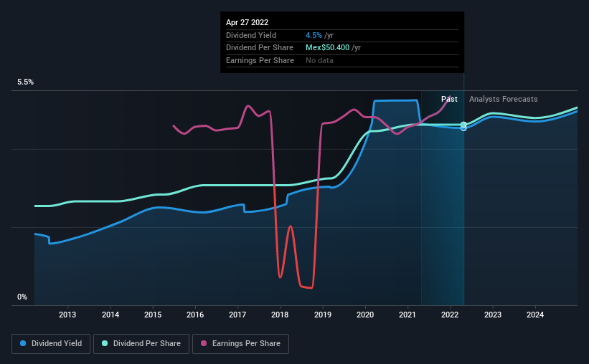Viewport: 589px width, 364px height.
Task: Select the teal data point marker at April 2022
Action: click(463, 125)
